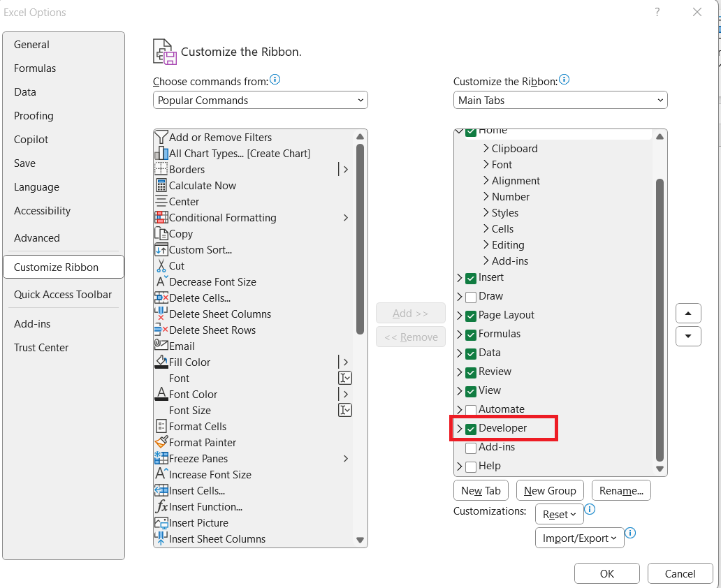
Task: Open the Main Tabs dropdown
Action: point(560,101)
